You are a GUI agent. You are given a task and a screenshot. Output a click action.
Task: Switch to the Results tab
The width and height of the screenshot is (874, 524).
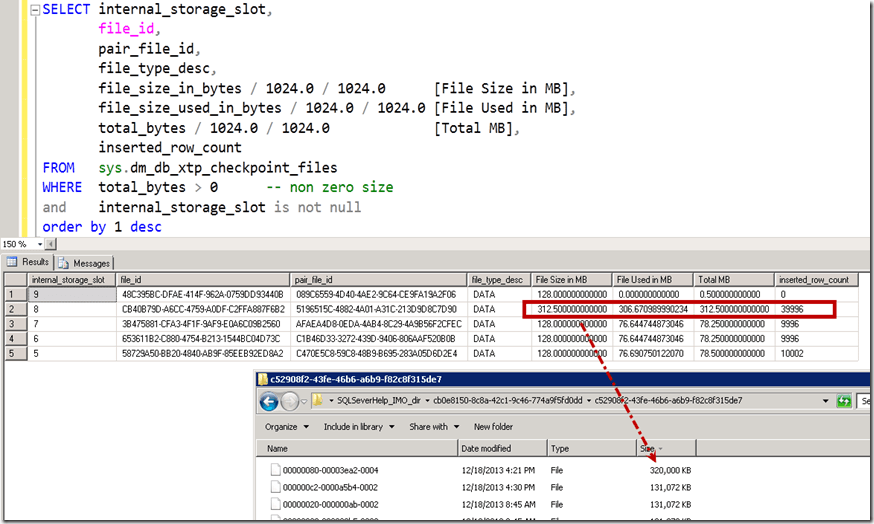pos(32,263)
